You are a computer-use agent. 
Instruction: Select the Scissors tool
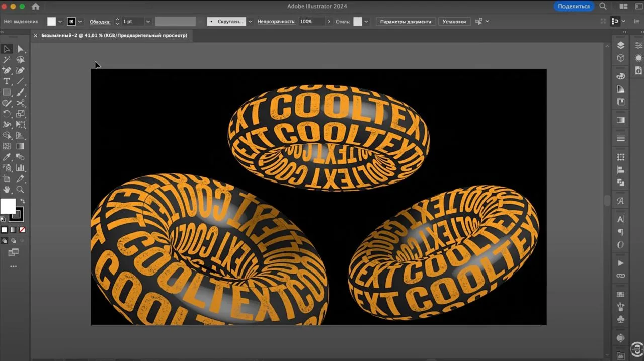(x=20, y=103)
